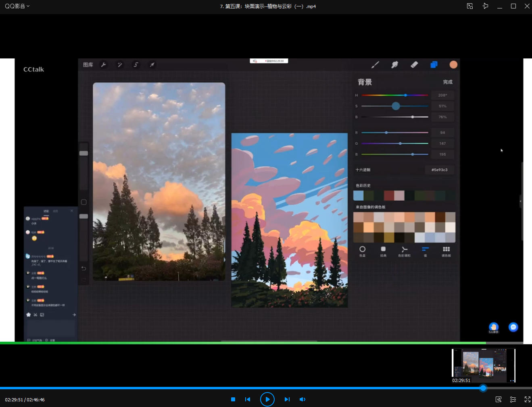Mute the volume with the speaker icon
The height and width of the screenshot is (407, 532).
click(x=302, y=399)
